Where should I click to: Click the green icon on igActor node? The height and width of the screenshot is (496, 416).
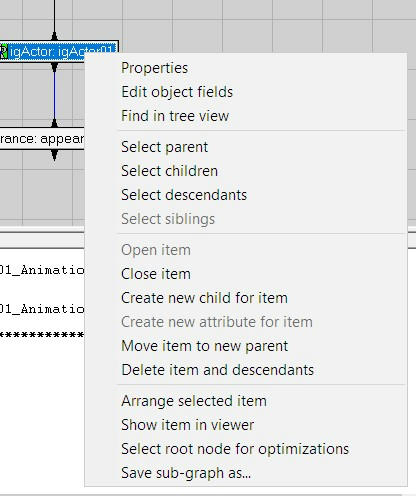[x=3, y=52]
